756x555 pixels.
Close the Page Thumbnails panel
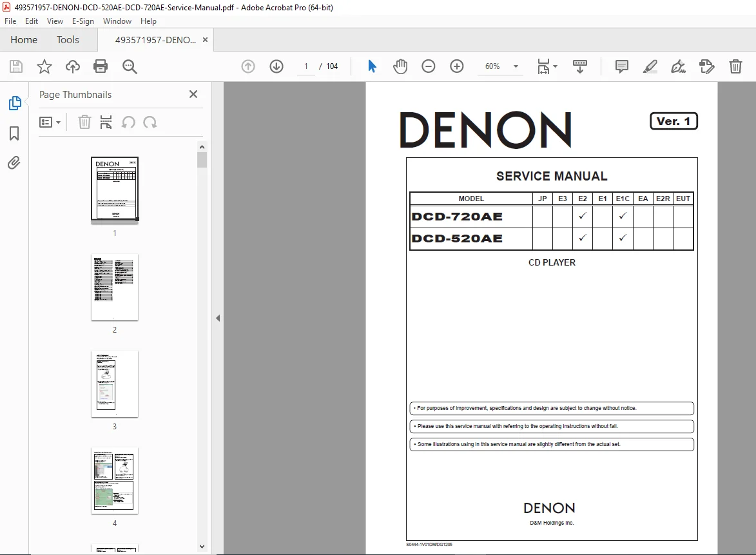click(x=193, y=94)
